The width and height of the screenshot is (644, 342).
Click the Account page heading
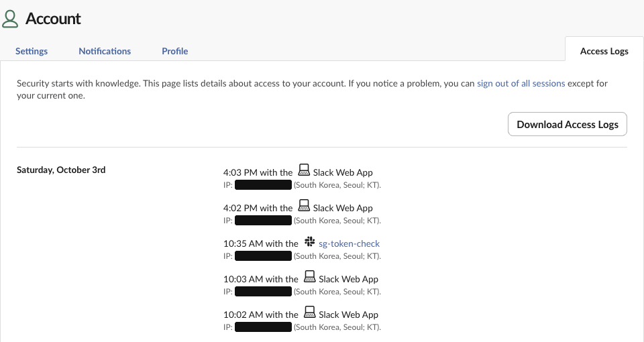[x=53, y=19]
